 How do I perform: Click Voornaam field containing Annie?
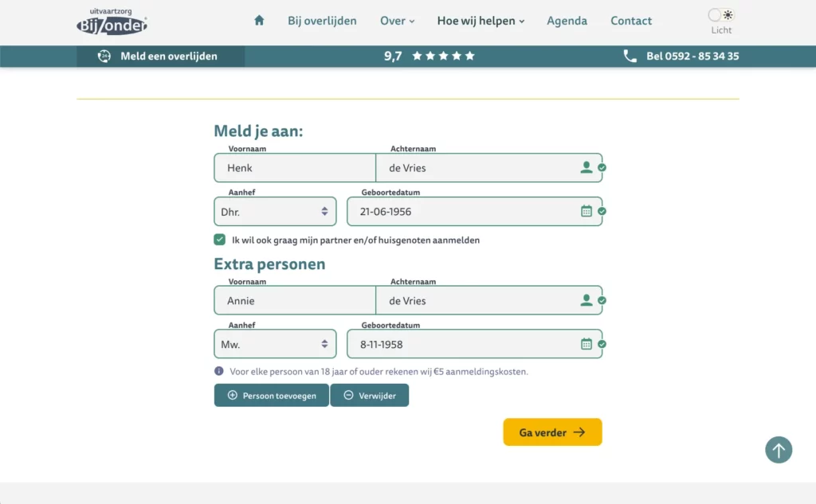tap(295, 300)
